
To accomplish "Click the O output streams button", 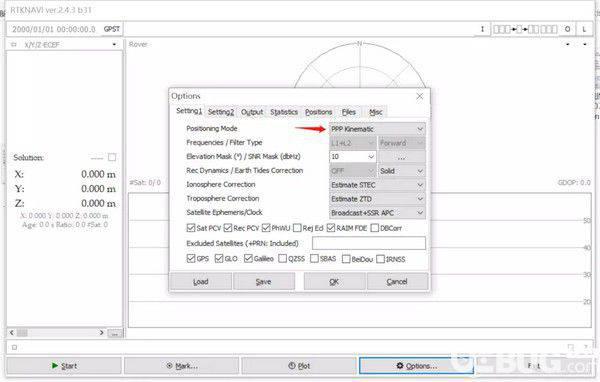I will (x=567, y=29).
